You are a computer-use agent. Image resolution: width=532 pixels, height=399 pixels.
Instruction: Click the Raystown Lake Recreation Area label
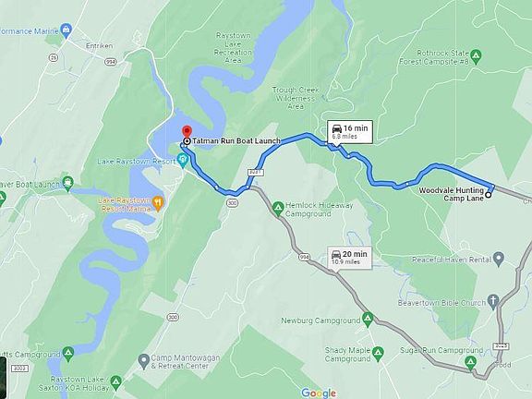click(x=233, y=48)
